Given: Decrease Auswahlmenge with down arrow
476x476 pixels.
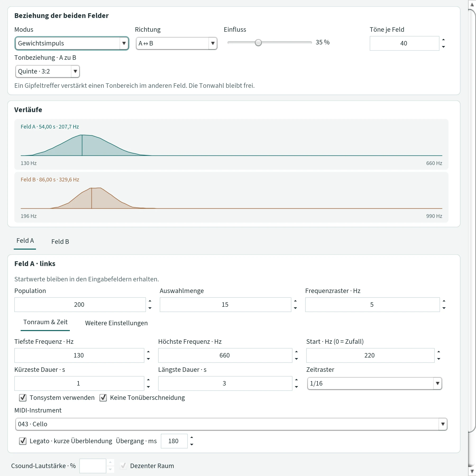Looking at the screenshot, I should 295,308.
